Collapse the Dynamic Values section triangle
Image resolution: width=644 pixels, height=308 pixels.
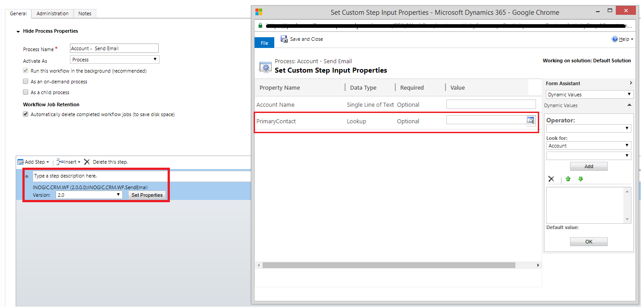click(629, 105)
